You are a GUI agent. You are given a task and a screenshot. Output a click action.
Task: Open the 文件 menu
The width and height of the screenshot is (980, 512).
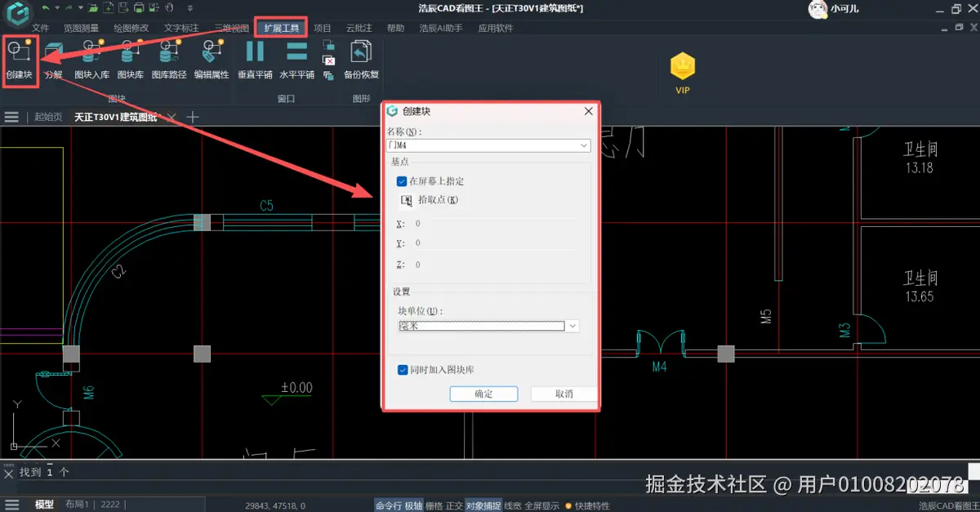click(40, 28)
